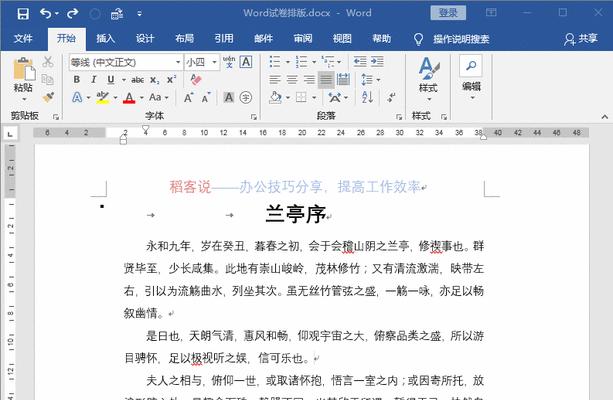Apply enclosed character 字 icon
This screenshot has height=400, width=613.
tap(246, 97)
